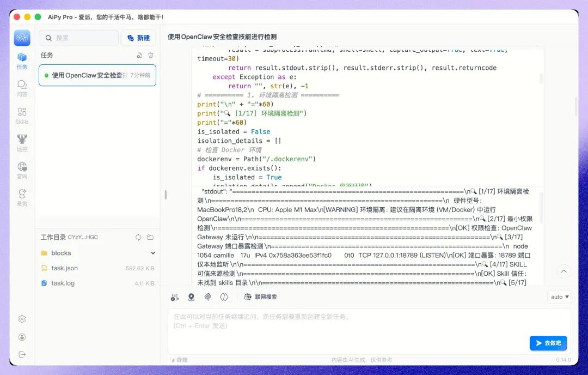Open the 任务 section in sidebar
588x375 pixels.
pyautogui.click(x=22, y=61)
